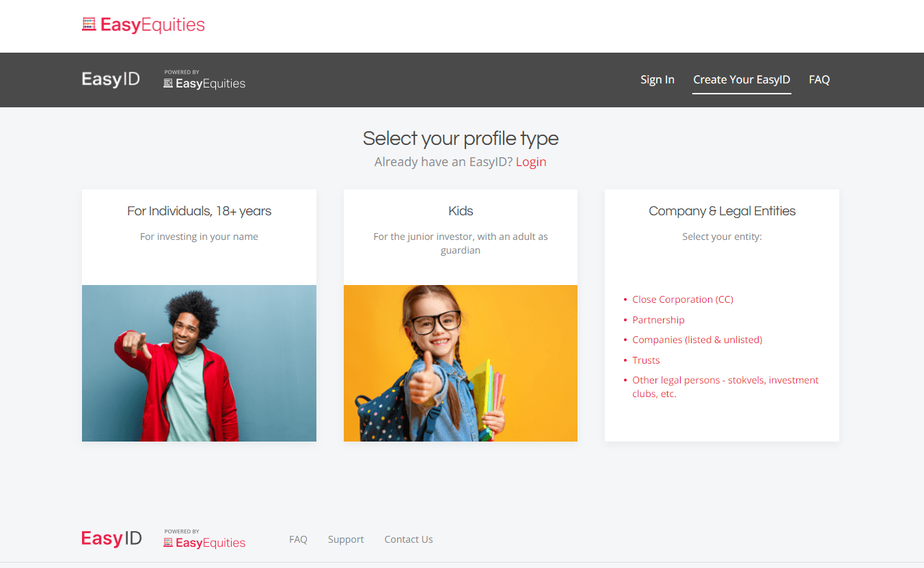
Task: Click 'For investing in your name' text
Action: click(x=199, y=236)
